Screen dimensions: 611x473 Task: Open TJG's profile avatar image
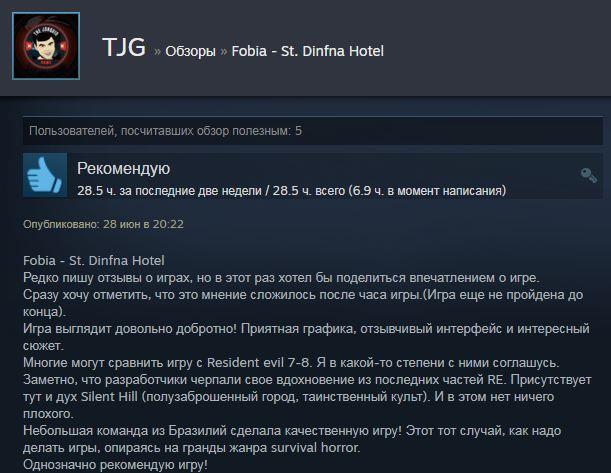[46, 46]
